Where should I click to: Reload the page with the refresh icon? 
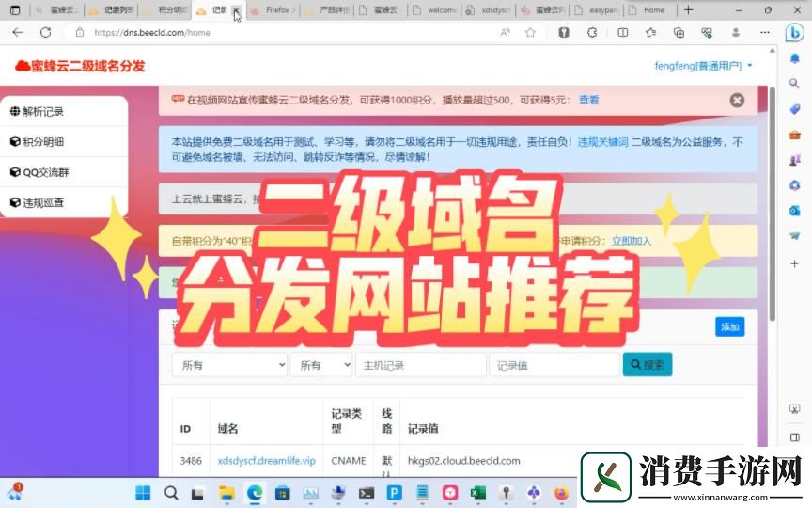pos(45,32)
